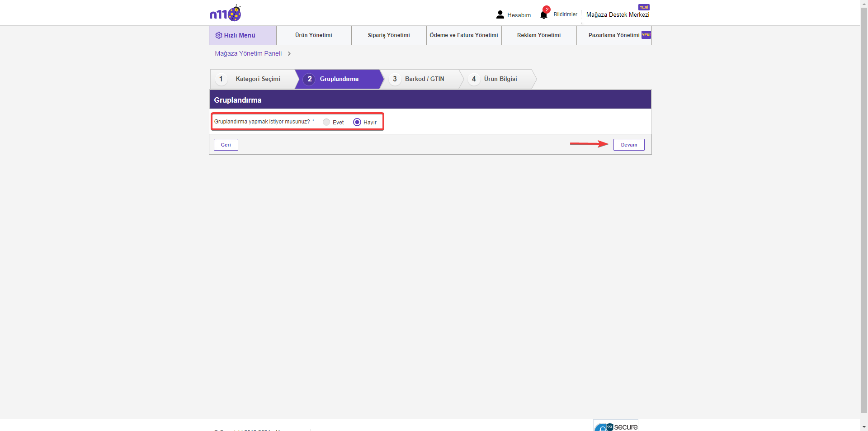This screenshot has height=431, width=868.
Task: Open Mağaza Destek Merkezi
Action: (x=618, y=14)
